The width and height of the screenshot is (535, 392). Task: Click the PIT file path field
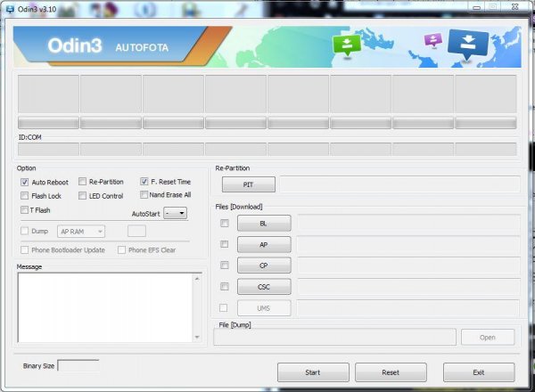coord(399,184)
